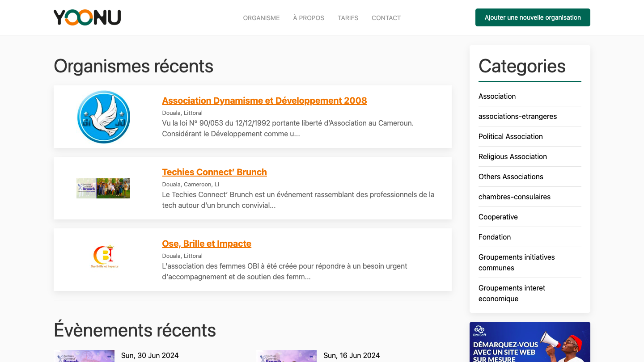Open Association Dynamisme et Développement 2008 link

(264, 101)
